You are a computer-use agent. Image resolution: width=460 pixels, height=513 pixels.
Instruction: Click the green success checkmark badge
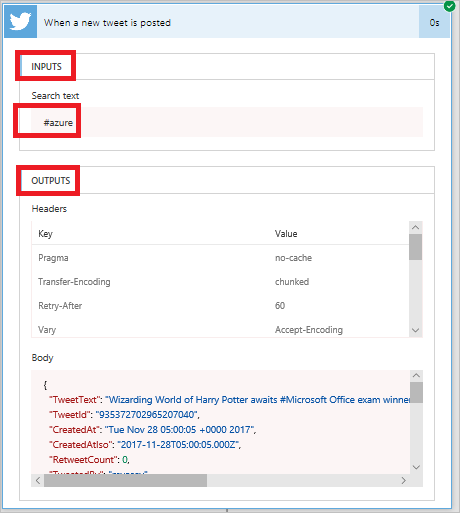(450, 6)
